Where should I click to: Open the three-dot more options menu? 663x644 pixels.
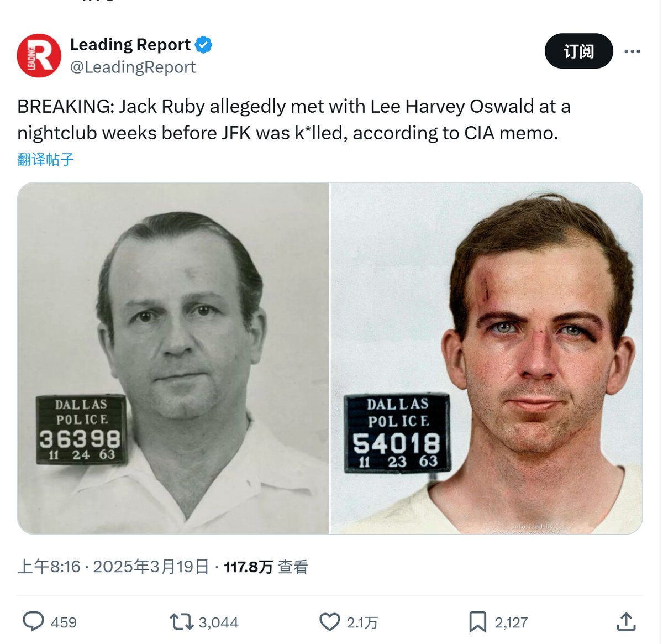pyautogui.click(x=632, y=51)
